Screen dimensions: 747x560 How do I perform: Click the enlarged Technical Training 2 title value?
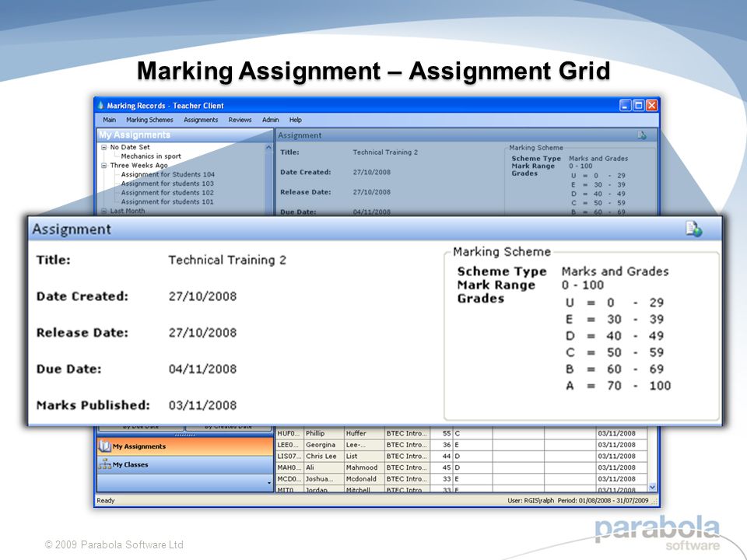click(x=227, y=260)
